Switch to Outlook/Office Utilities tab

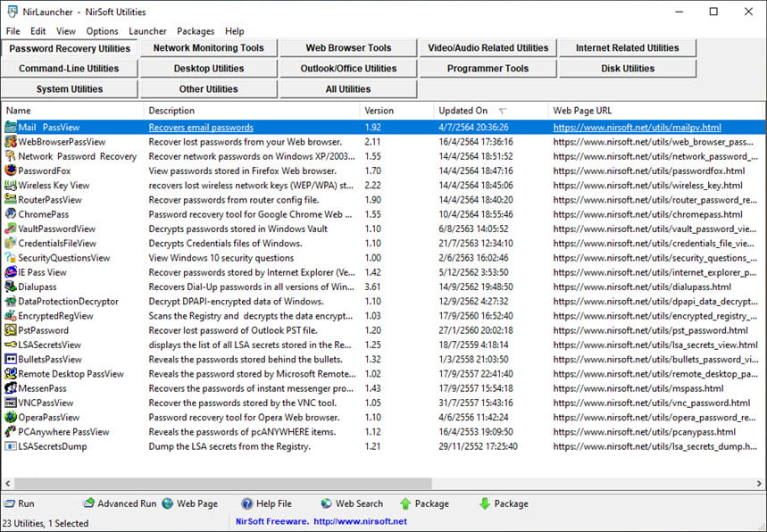pos(348,69)
